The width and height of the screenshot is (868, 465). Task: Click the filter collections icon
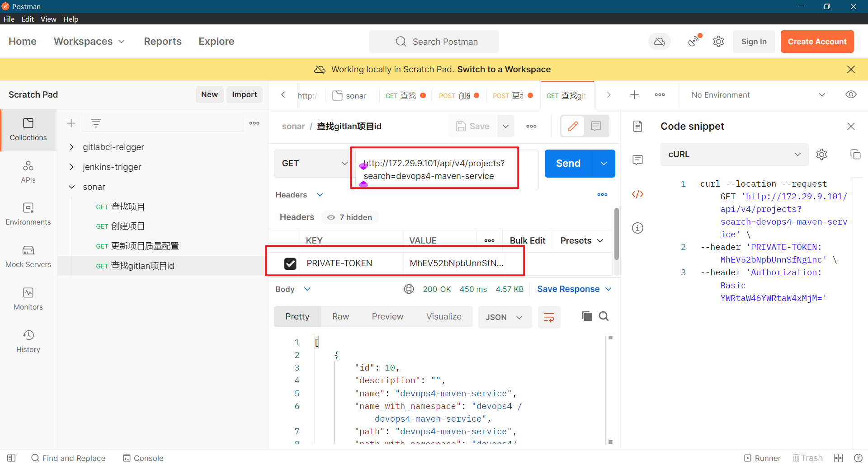coord(96,123)
